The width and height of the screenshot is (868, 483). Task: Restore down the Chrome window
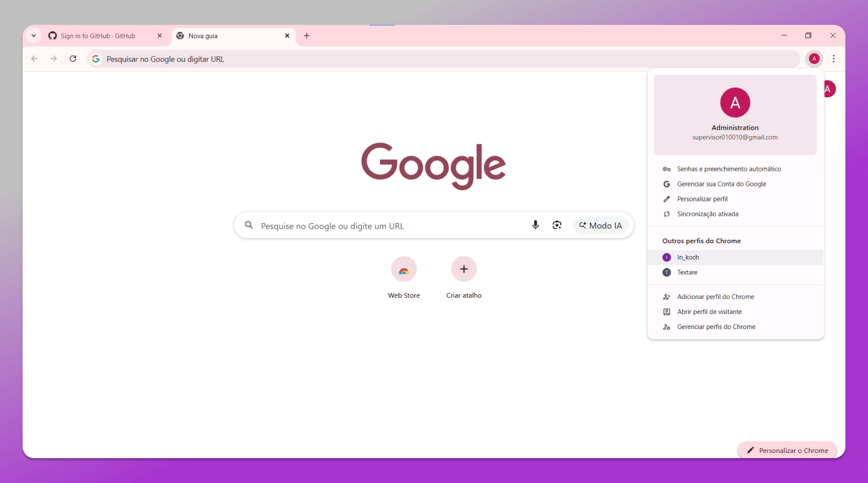pos(808,35)
